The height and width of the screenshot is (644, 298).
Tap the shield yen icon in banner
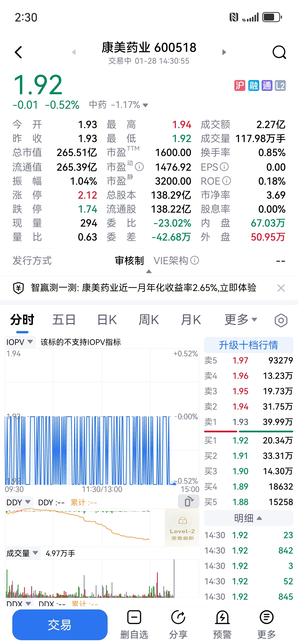[x=18, y=288]
